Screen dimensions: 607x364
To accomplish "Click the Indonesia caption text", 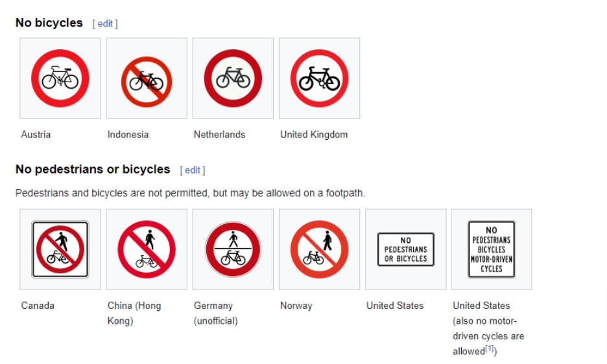I will 128,135.
